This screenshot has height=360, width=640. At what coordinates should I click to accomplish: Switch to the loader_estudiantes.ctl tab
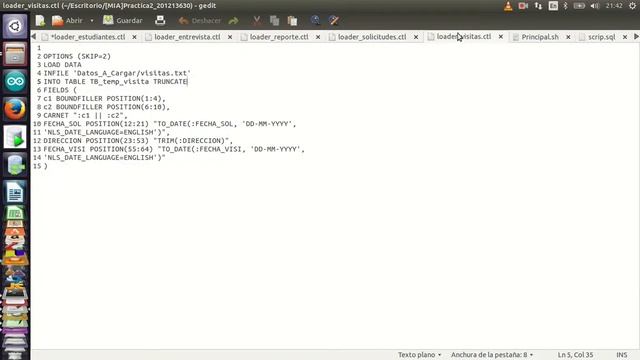point(88,37)
